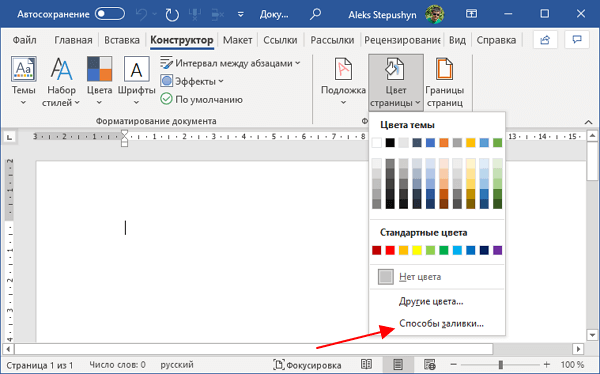Screen dimensions: 600x374
Task: Click the redo circular arrow icon
Action: click(172, 15)
